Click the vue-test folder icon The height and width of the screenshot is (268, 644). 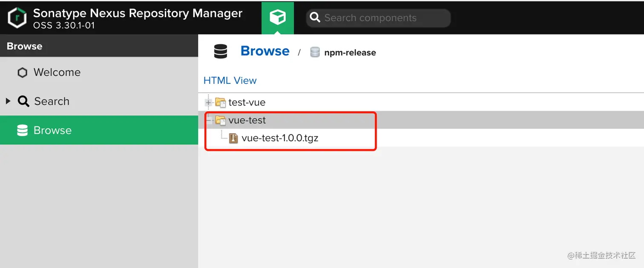[220, 120]
